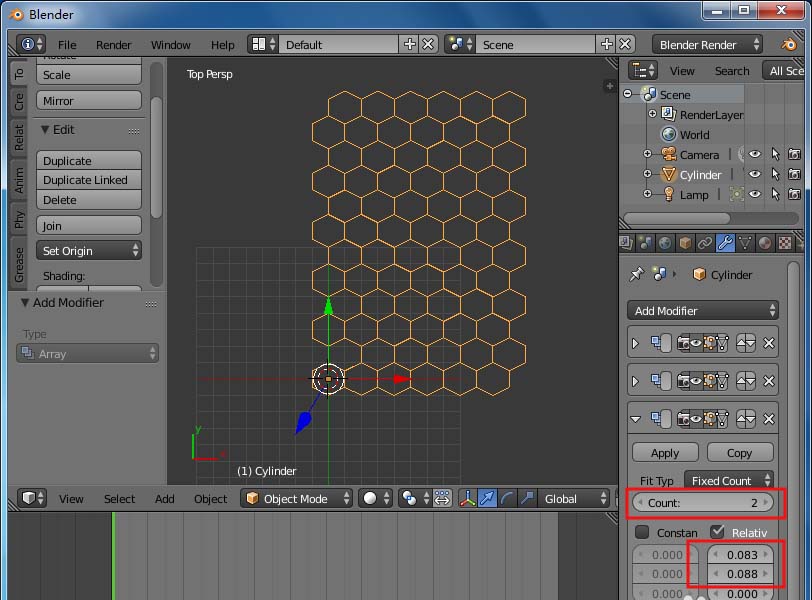Screen dimensions: 812x600
Task: Hide Camera using its eye icon
Action: coord(755,155)
